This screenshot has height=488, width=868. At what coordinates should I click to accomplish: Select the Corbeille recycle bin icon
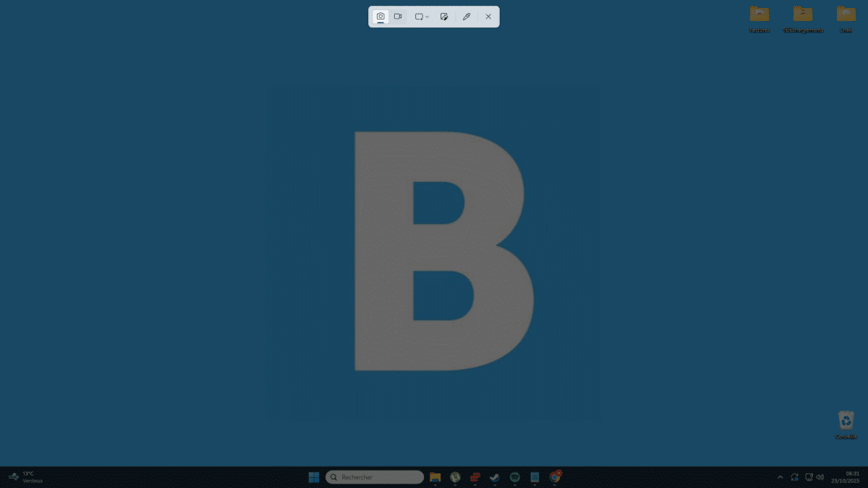pyautogui.click(x=846, y=425)
